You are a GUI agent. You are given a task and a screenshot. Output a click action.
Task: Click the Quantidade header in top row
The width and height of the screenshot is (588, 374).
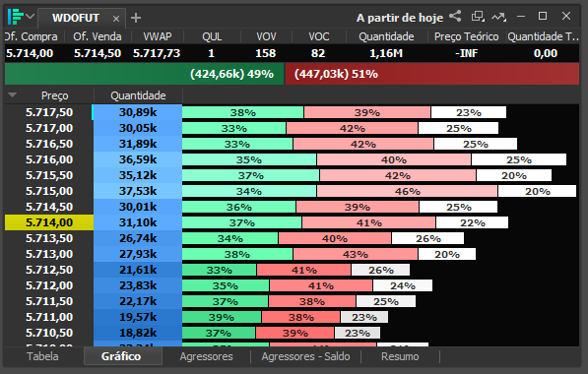[386, 36]
